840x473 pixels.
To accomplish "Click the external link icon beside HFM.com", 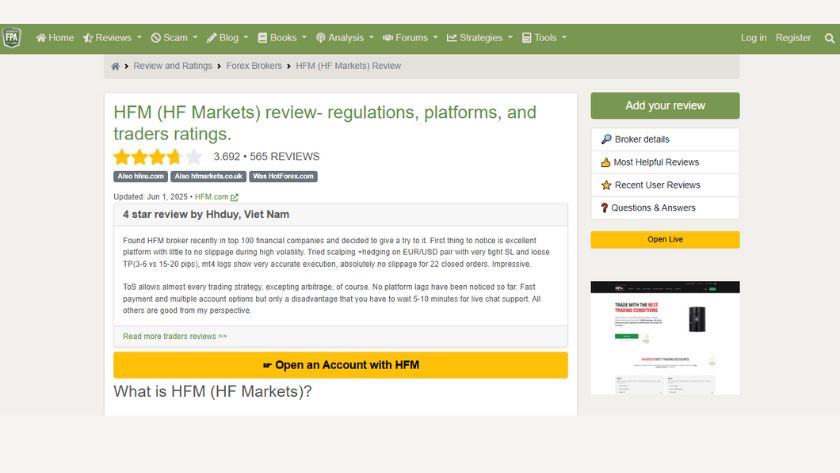I will tap(234, 197).
